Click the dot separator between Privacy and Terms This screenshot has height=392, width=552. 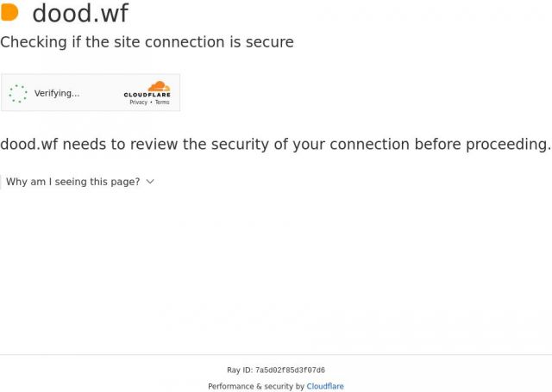click(x=151, y=103)
